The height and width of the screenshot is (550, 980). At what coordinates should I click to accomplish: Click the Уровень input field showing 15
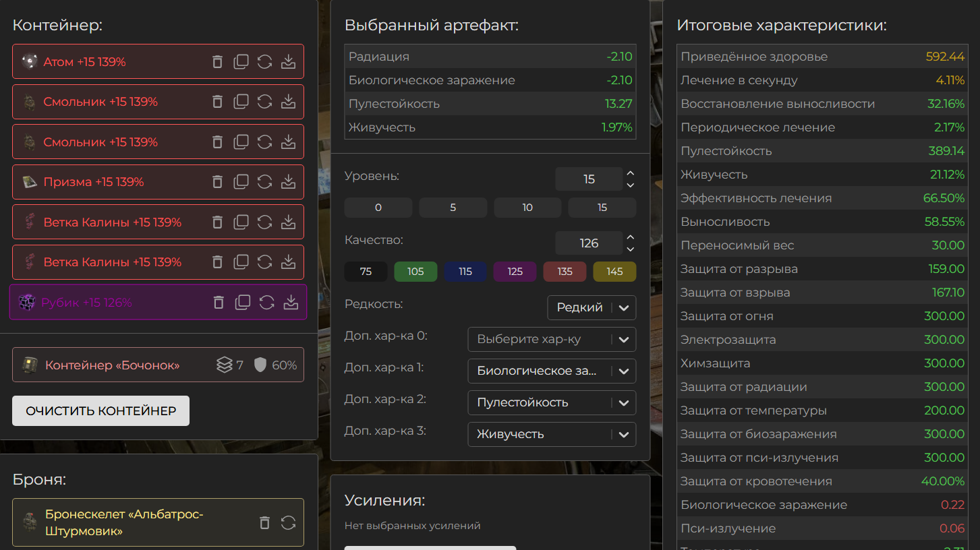coord(589,179)
